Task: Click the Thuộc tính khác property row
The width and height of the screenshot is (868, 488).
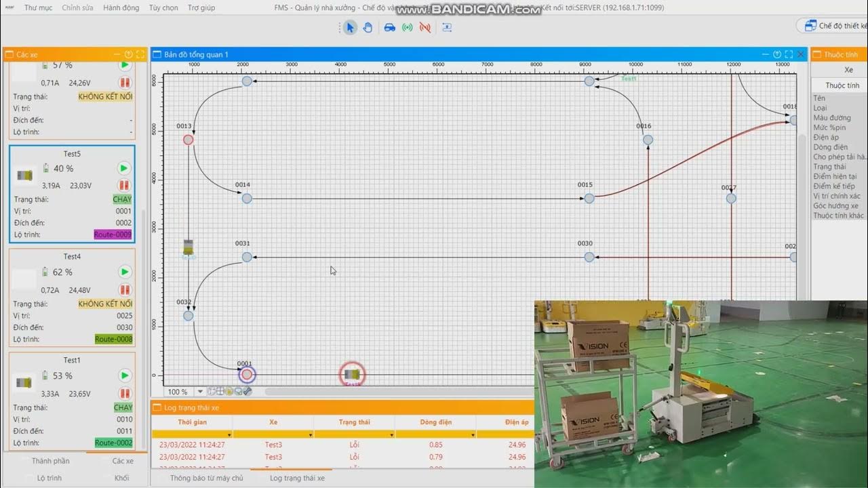Action: (x=840, y=216)
